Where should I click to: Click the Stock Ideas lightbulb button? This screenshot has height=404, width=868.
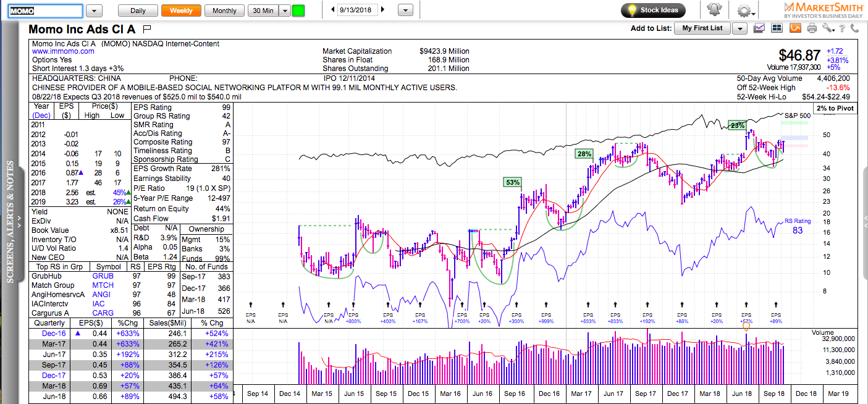[653, 10]
